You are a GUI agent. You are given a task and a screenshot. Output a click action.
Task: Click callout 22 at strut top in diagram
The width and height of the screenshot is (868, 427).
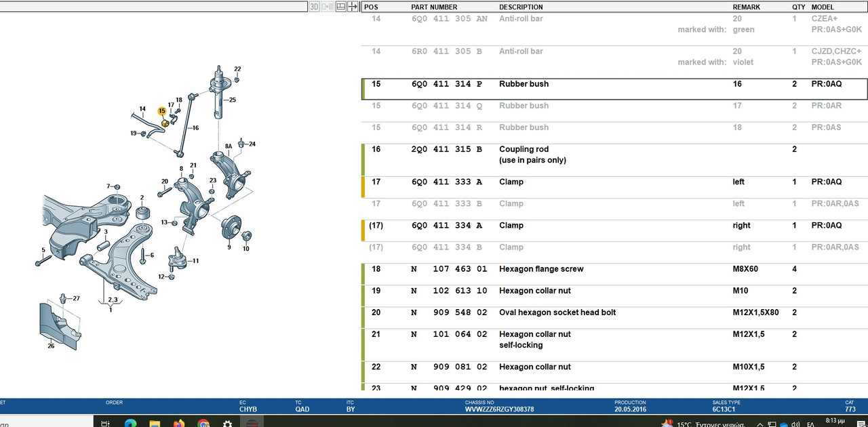point(237,69)
